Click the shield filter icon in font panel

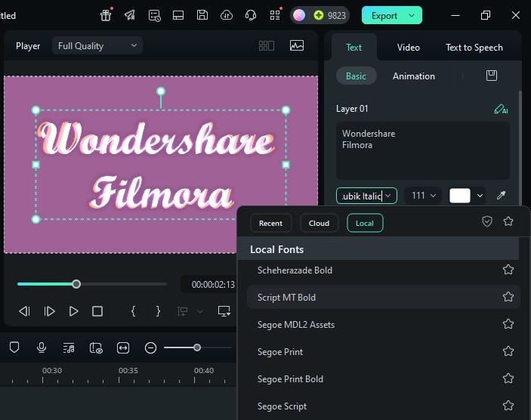[x=487, y=221]
